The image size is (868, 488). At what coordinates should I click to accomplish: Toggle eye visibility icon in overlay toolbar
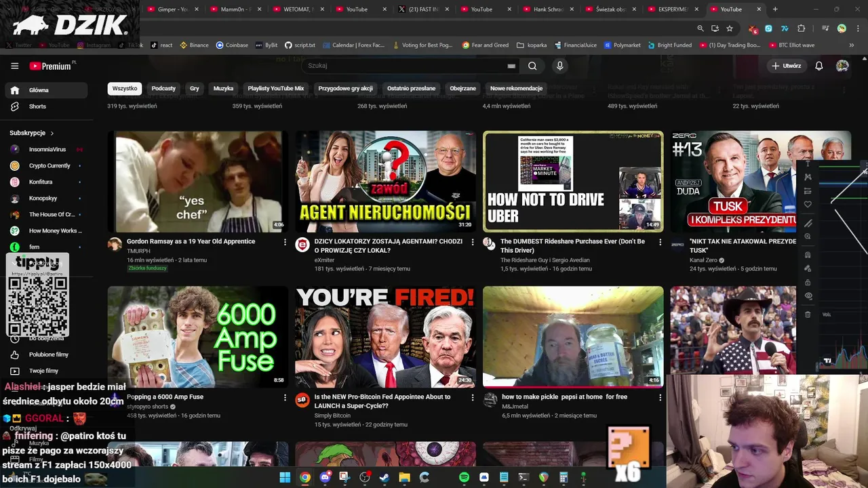(808, 296)
